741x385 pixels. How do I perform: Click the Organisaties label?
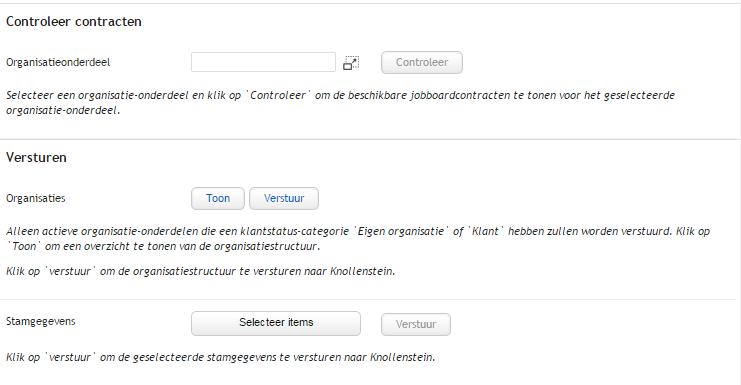(x=36, y=198)
